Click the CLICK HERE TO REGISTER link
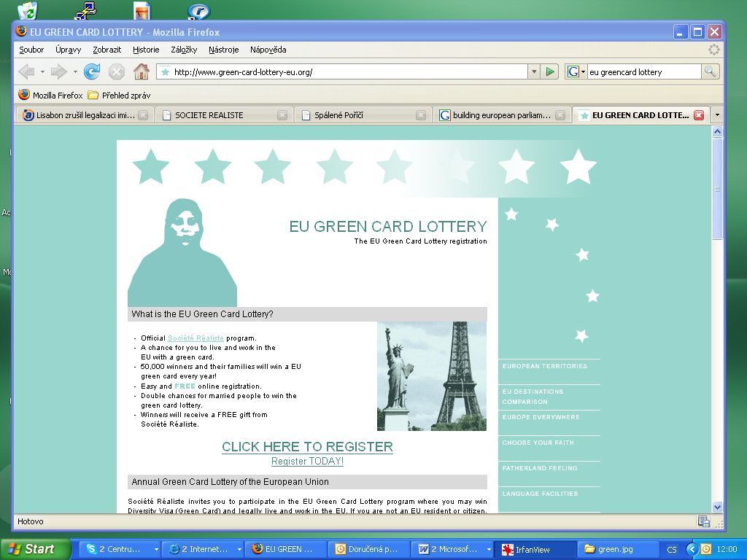 click(x=307, y=447)
